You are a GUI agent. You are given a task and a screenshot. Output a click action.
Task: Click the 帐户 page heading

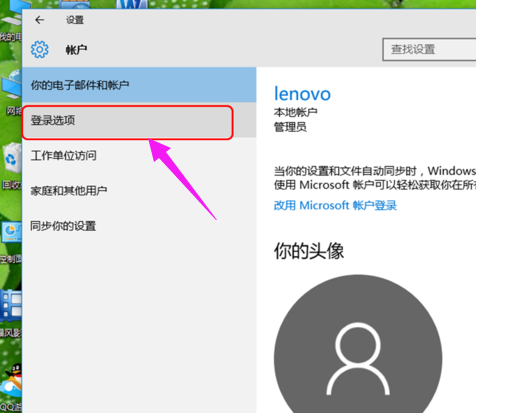(x=76, y=50)
